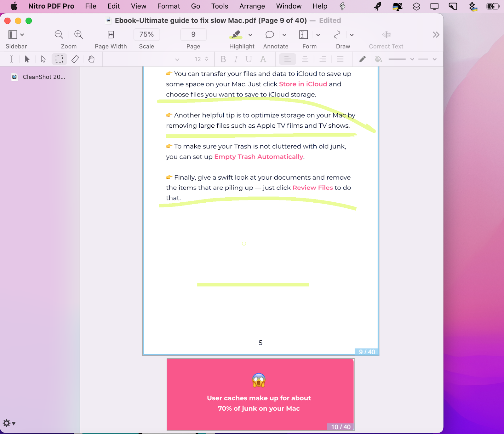Open the sidebar gear action menu
Image resolution: width=504 pixels, height=434 pixels.
pyautogui.click(x=9, y=423)
